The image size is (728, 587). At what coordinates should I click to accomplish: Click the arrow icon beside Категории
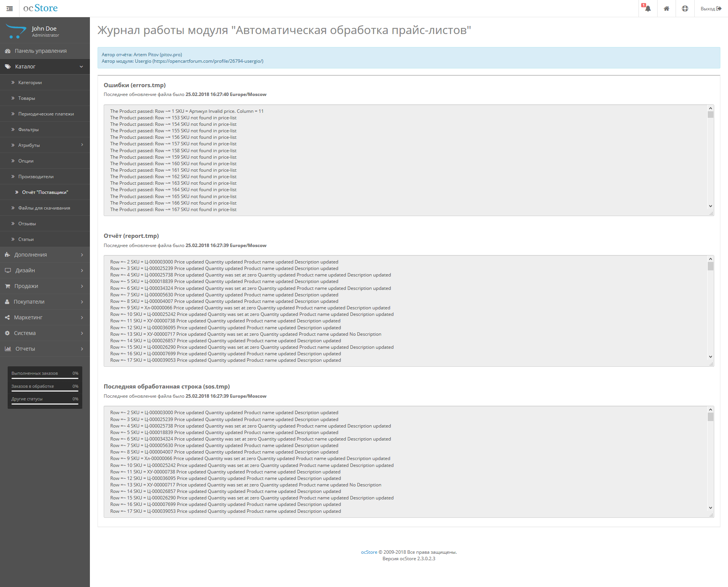point(13,82)
